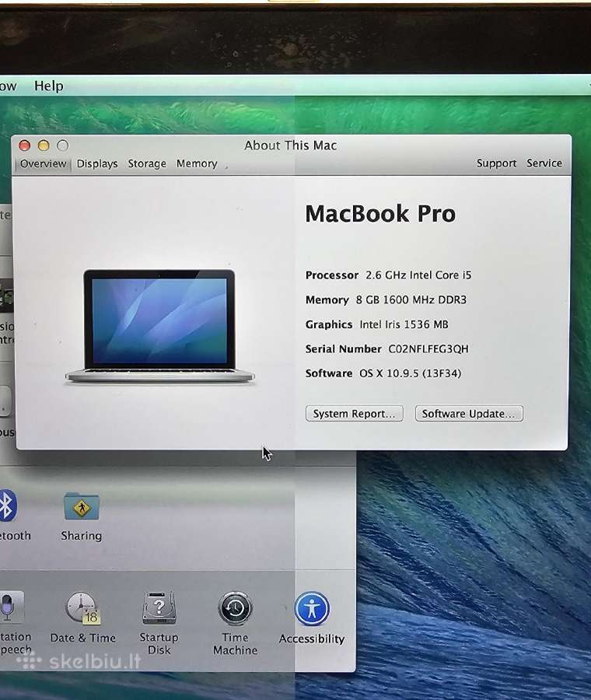Click processor text 2.6 GHz Intel Core i5
Image resolution: width=591 pixels, height=700 pixels.
click(418, 275)
